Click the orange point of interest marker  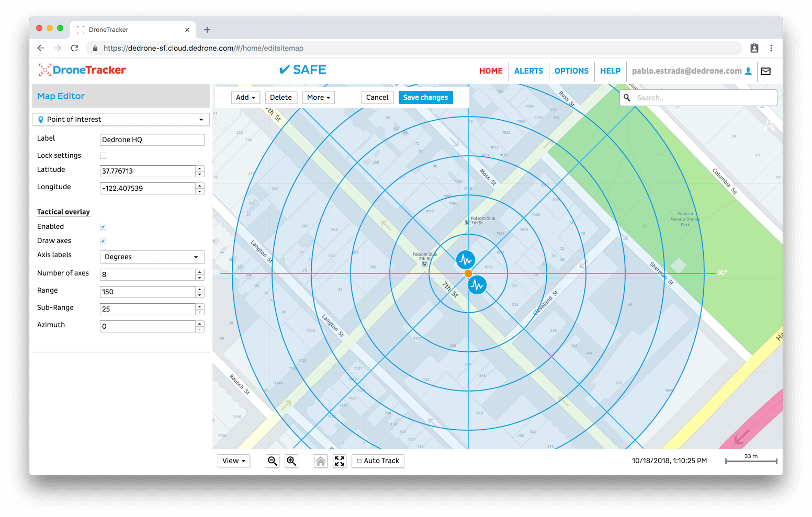[468, 273]
